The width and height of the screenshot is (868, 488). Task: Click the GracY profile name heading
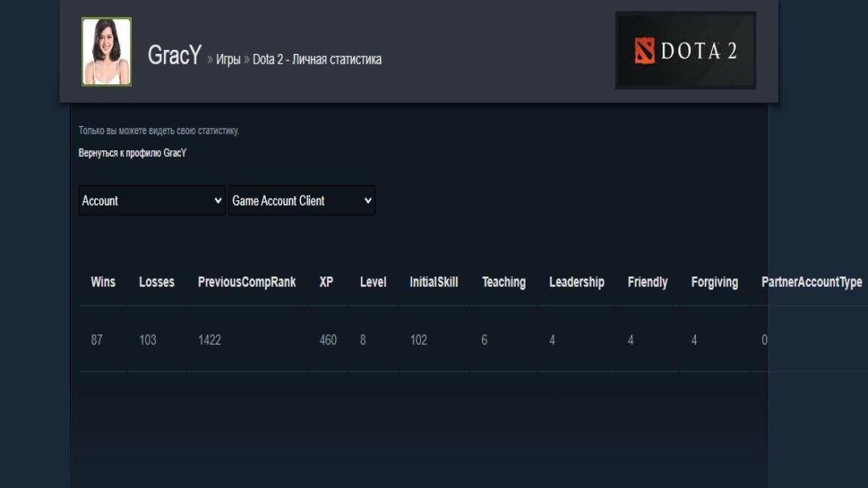(174, 55)
